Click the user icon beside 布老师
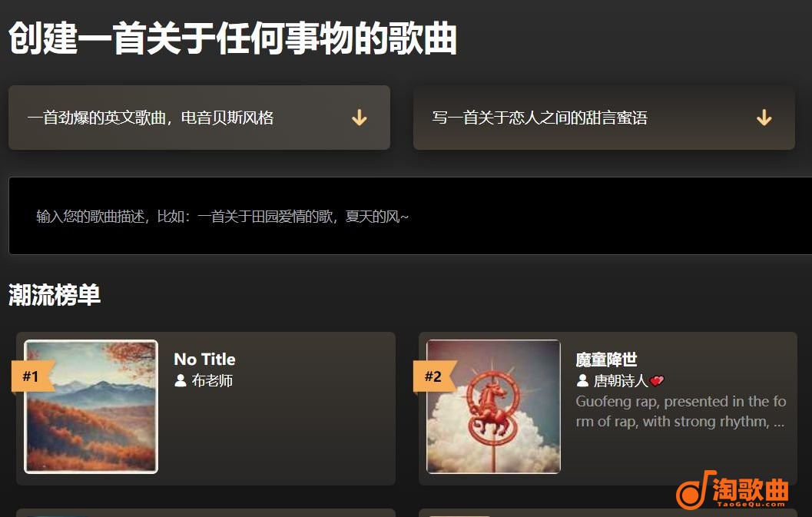The height and width of the screenshot is (517, 812). [181, 381]
